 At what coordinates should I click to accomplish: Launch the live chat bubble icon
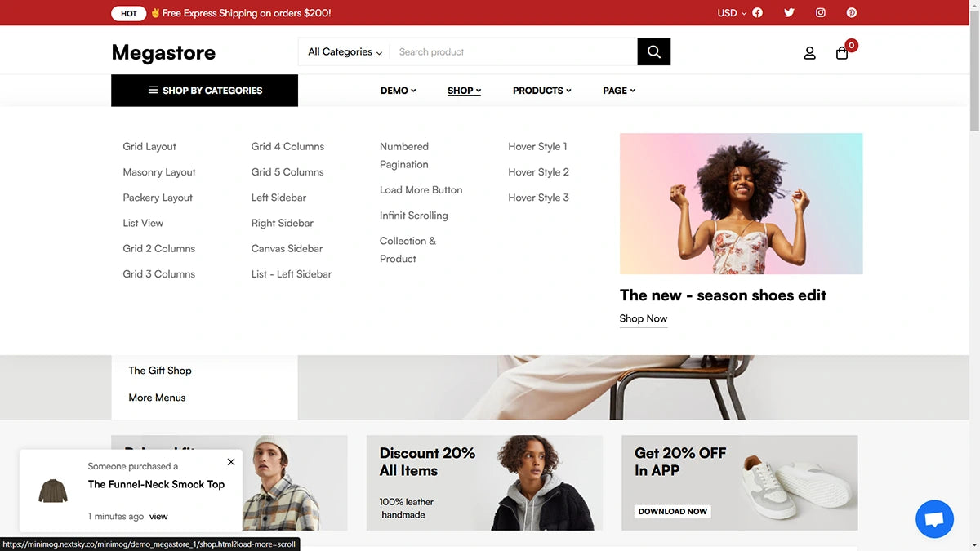click(x=934, y=518)
